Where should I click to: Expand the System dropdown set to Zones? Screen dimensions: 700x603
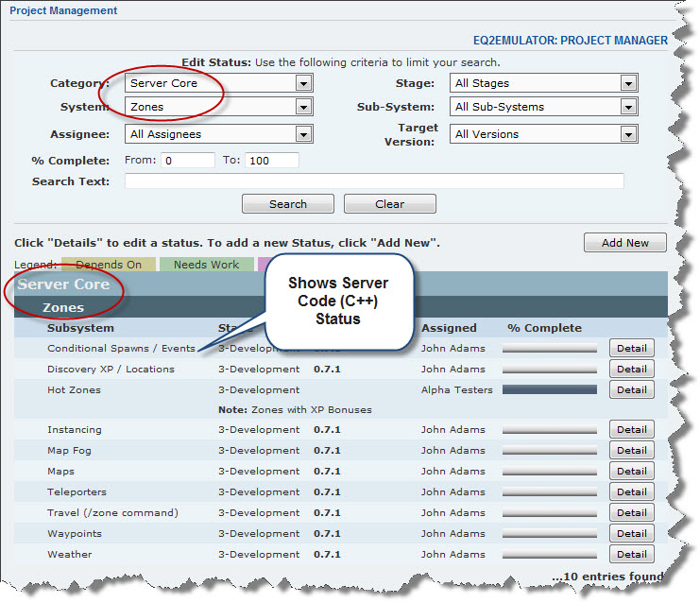[x=218, y=107]
